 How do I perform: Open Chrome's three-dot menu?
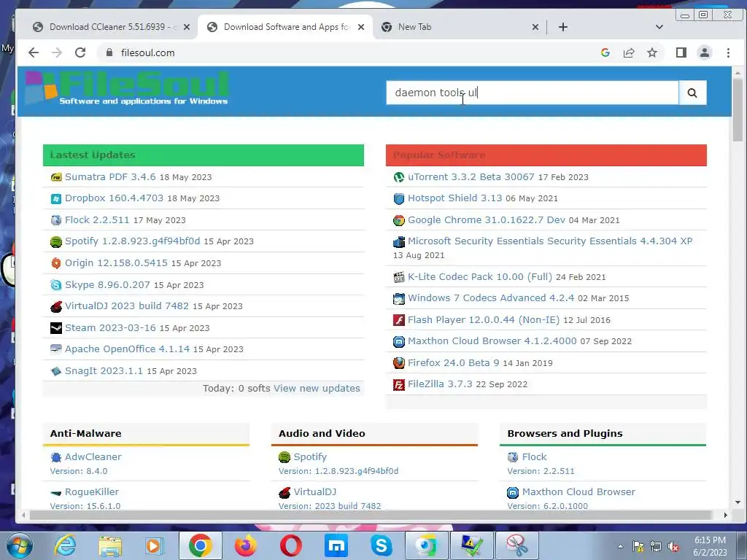[728, 52]
